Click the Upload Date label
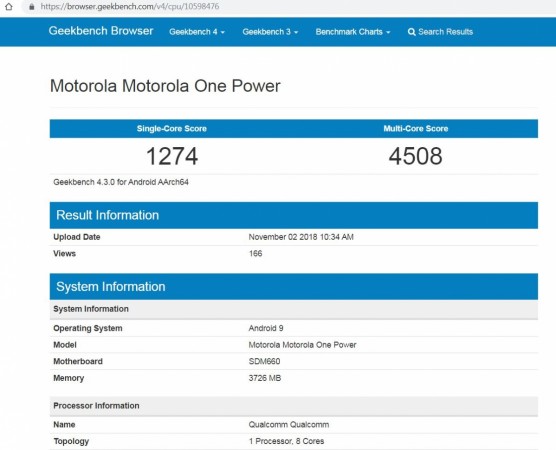 (77, 237)
